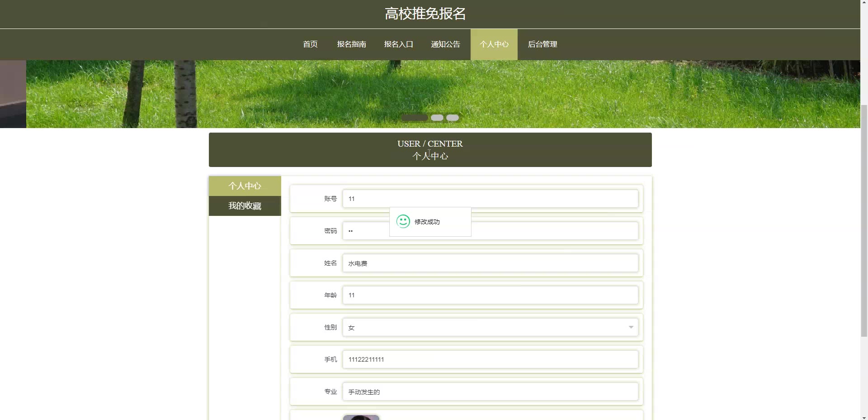Click the 高校推免报名 site title
Image resolution: width=868 pixels, height=420 pixels.
point(425,14)
